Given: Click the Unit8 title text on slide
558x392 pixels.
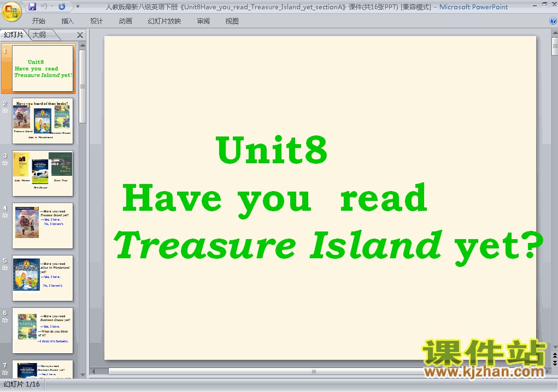Looking at the screenshot, I should click(272, 150).
